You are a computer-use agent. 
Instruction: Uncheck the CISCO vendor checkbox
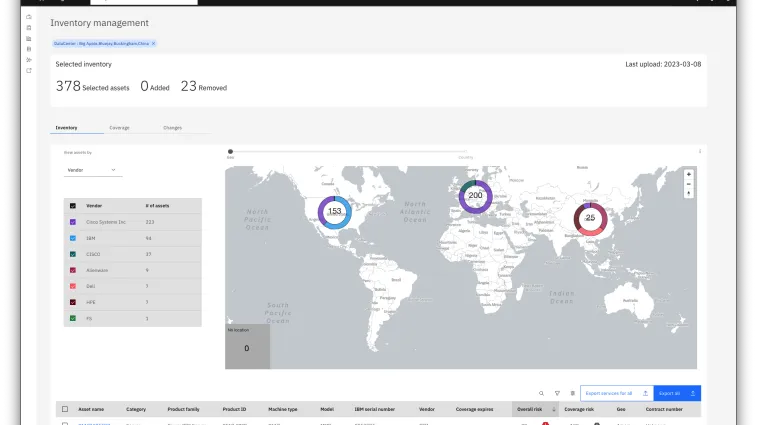click(73, 254)
